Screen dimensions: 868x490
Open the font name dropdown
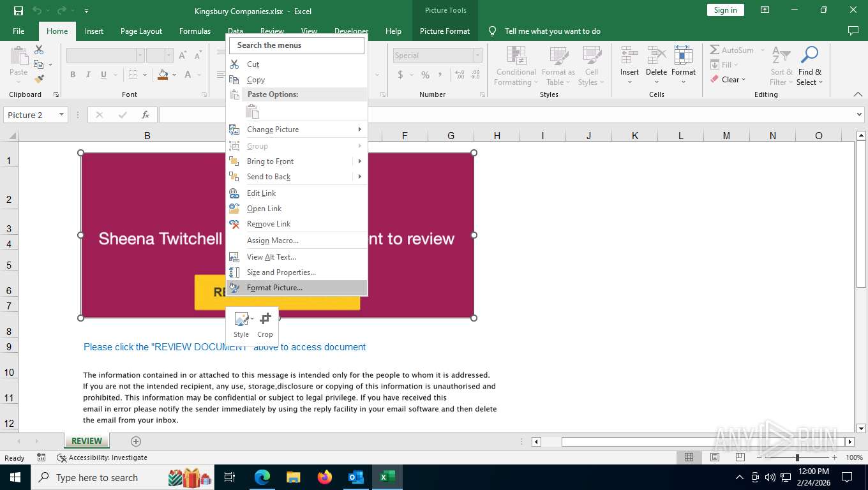click(140, 56)
